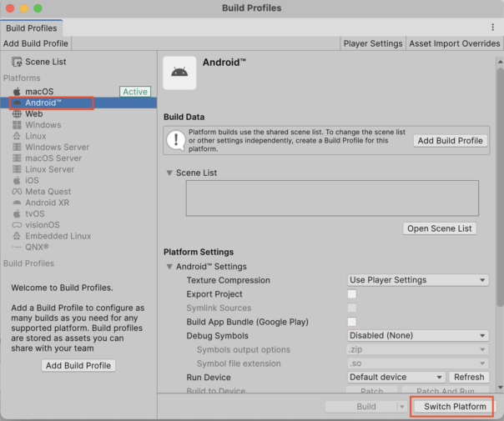Screen dimensions: 504x421
Task: Select the macOS platform icon
Action: [x=18, y=92]
